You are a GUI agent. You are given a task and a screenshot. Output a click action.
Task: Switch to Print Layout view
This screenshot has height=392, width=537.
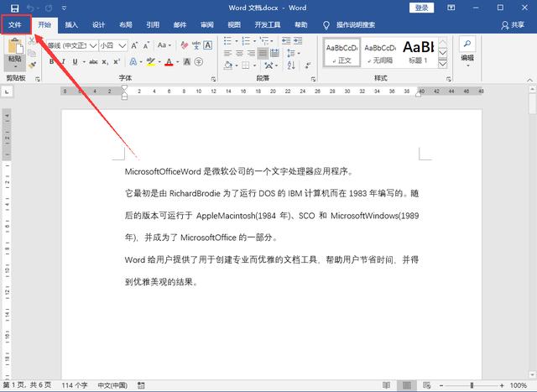pos(406,385)
